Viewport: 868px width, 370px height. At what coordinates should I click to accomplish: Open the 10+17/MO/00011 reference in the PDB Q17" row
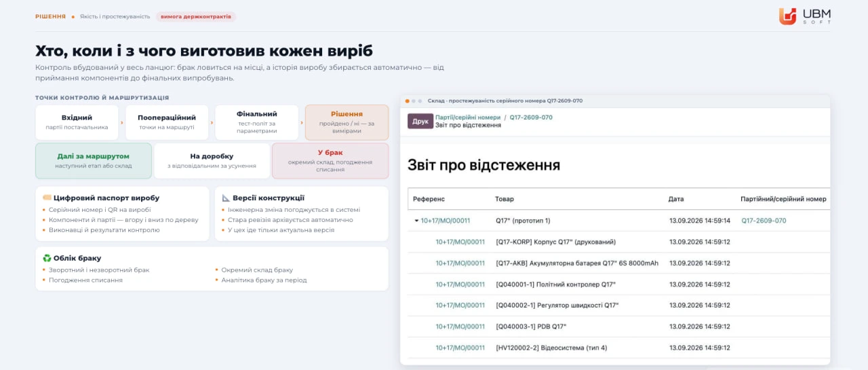click(460, 326)
